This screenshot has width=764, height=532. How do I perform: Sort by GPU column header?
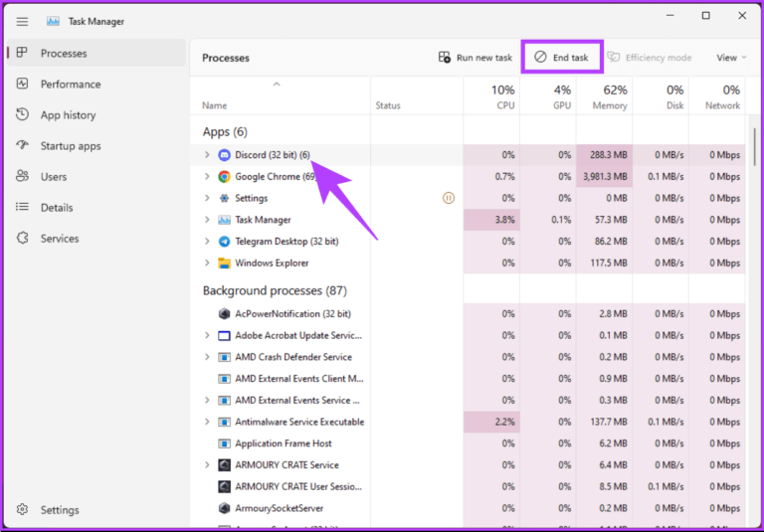tap(548, 96)
